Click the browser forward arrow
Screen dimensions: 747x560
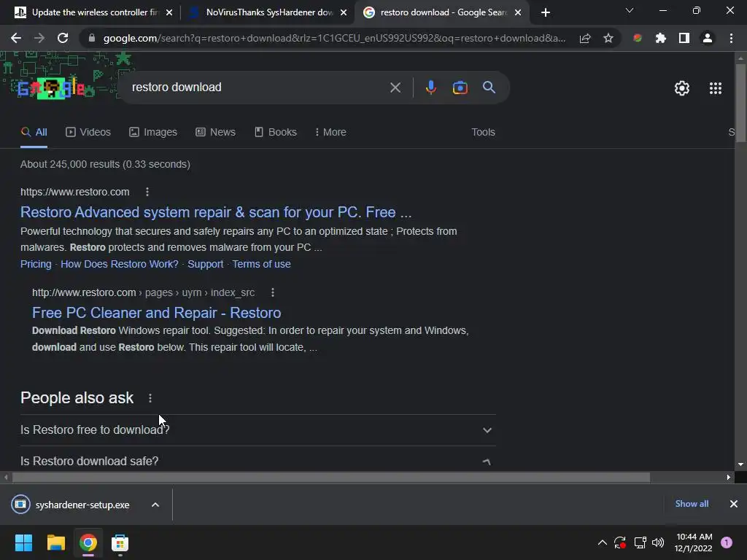point(39,38)
